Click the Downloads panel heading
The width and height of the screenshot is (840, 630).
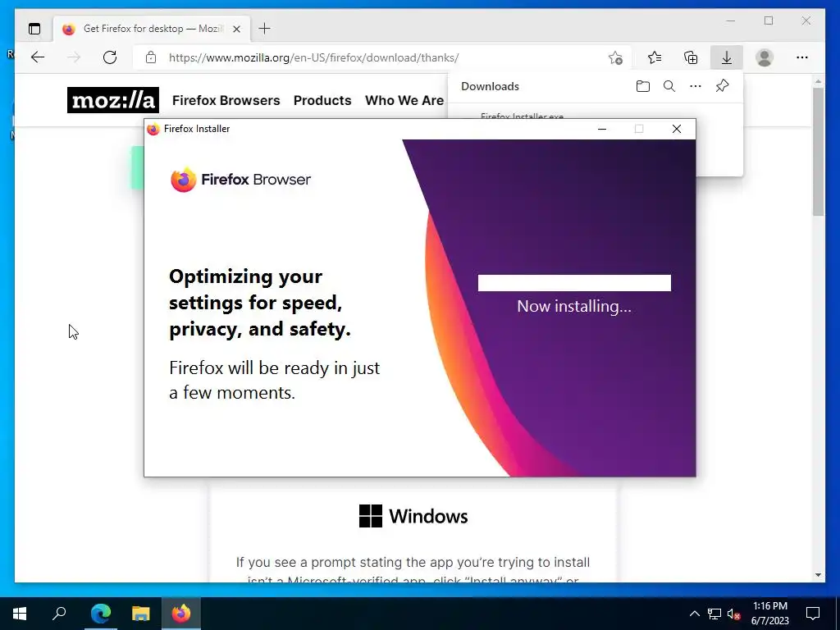click(490, 86)
